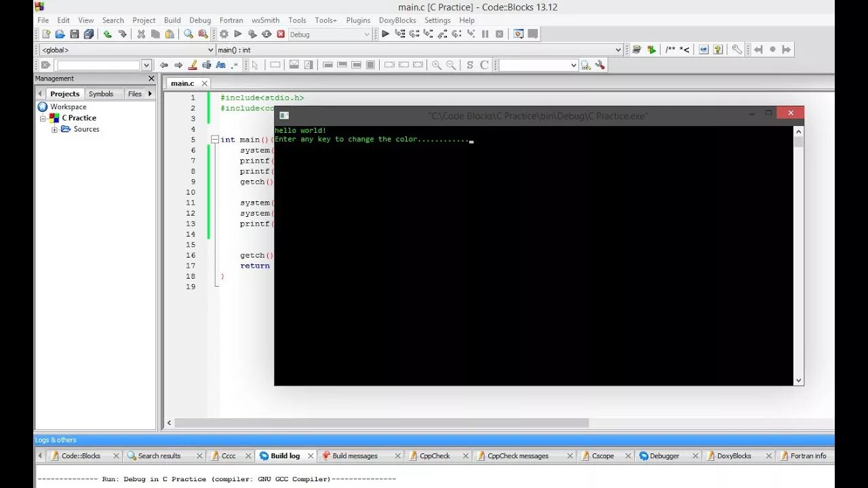The image size is (868, 488).
Task: Open the Debug menu
Action: point(200,20)
